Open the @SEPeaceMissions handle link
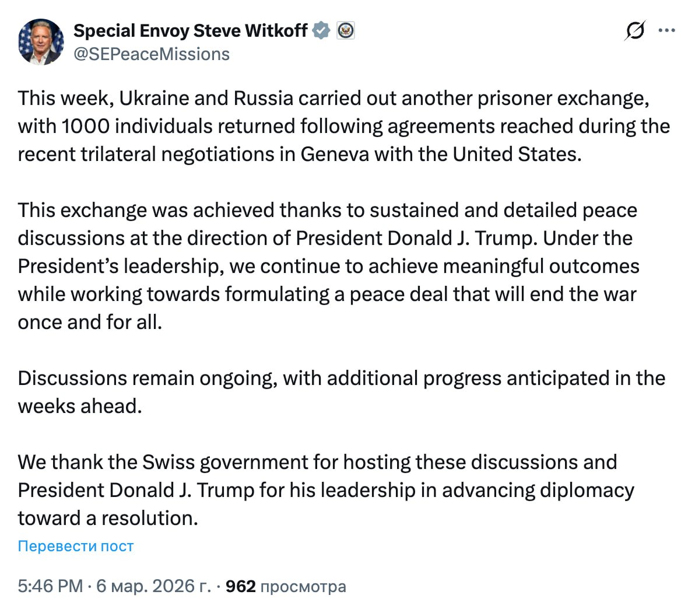The height and width of the screenshot is (616, 695). pyautogui.click(x=152, y=54)
